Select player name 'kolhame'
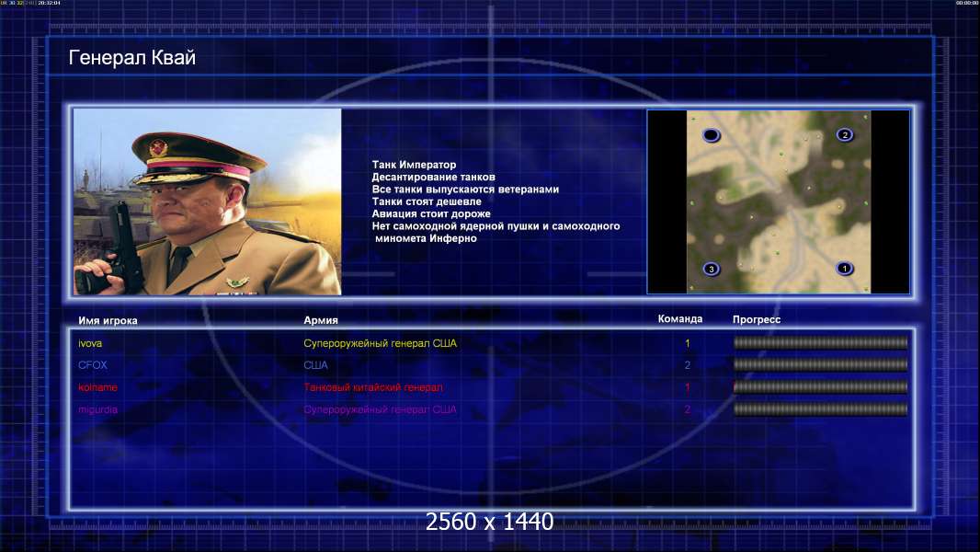This screenshot has height=552, width=980. click(97, 387)
